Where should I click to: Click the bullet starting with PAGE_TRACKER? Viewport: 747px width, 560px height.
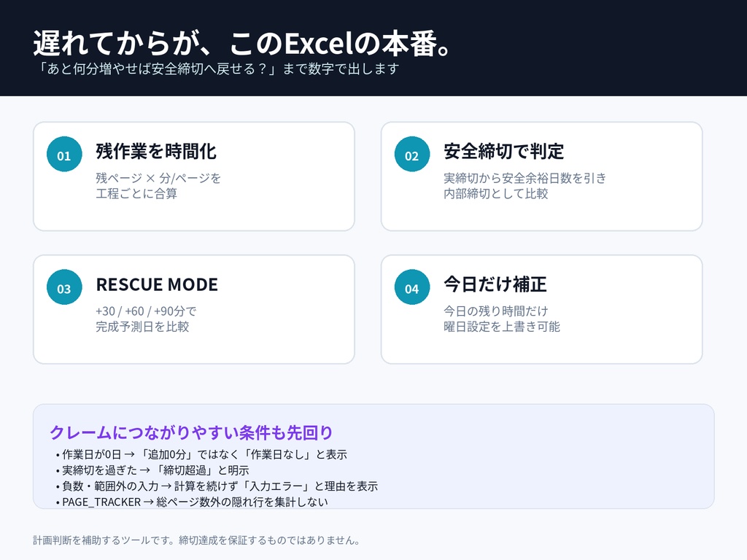(192, 502)
